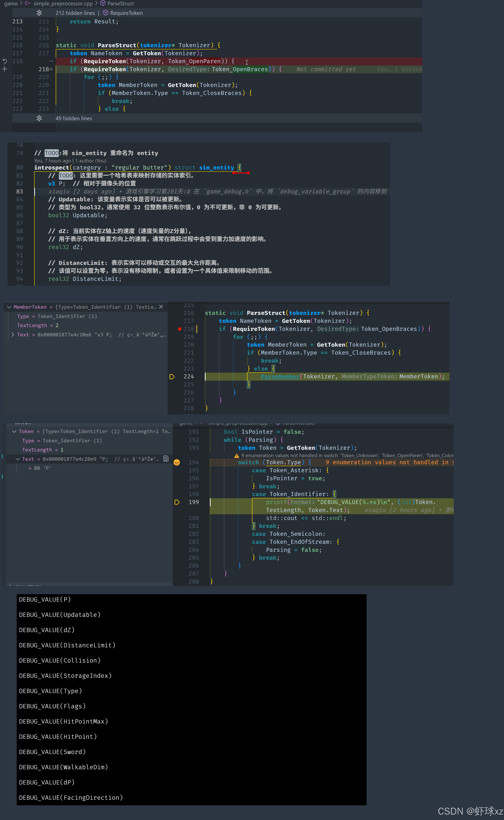Click binary data view icon on Text watch
This screenshot has height=820, width=504.
[x=166, y=459]
